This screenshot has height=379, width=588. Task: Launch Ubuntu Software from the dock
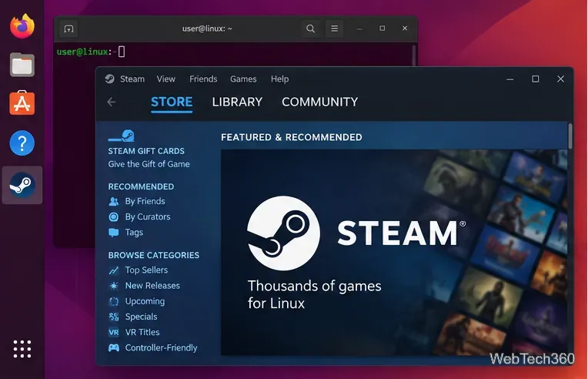click(22, 102)
